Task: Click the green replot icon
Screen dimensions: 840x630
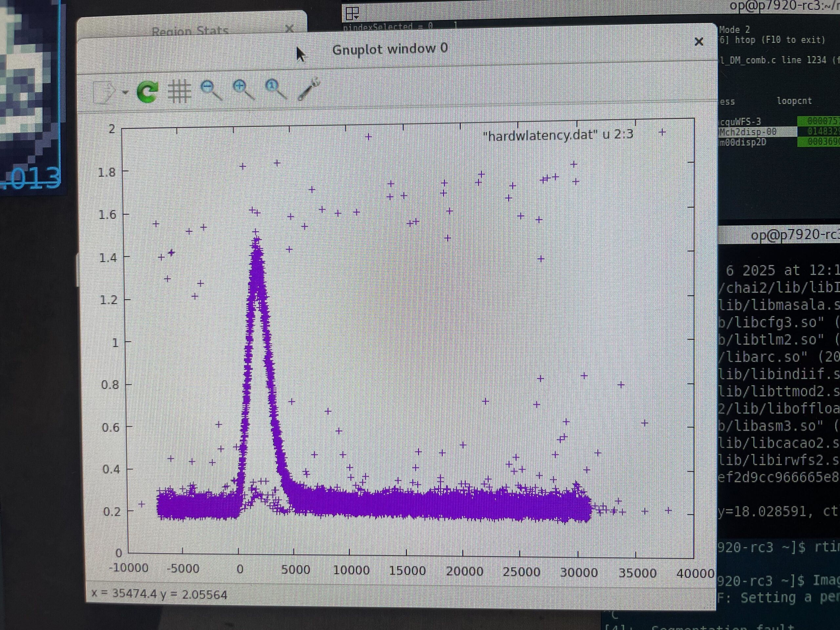Action: click(x=147, y=92)
